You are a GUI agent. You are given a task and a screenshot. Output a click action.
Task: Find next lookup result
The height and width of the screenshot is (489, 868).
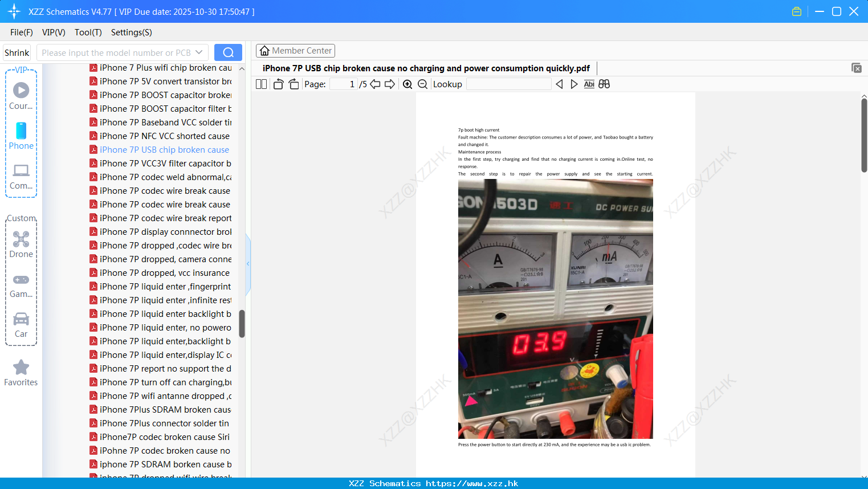pos(574,84)
